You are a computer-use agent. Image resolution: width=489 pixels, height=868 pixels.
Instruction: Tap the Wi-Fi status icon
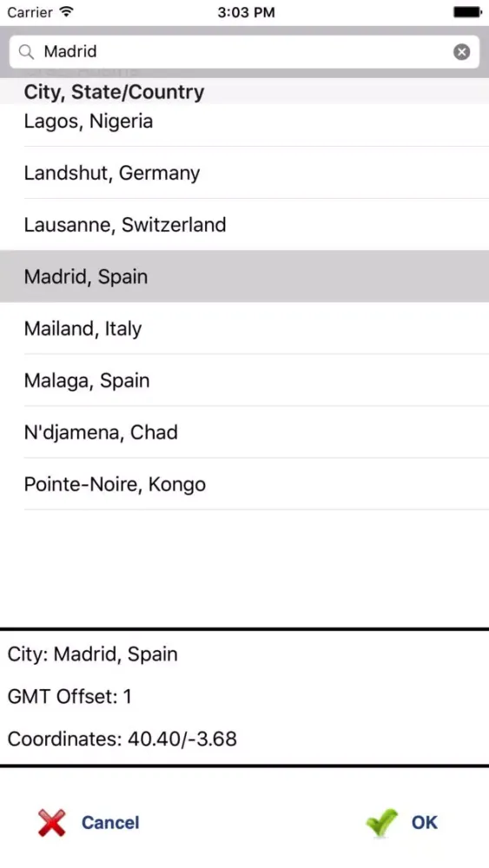click(67, 11)
